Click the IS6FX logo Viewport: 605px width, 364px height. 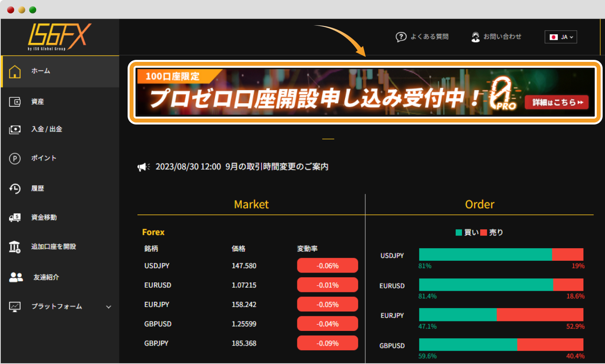pyautogui.click(x=59, y=37)
